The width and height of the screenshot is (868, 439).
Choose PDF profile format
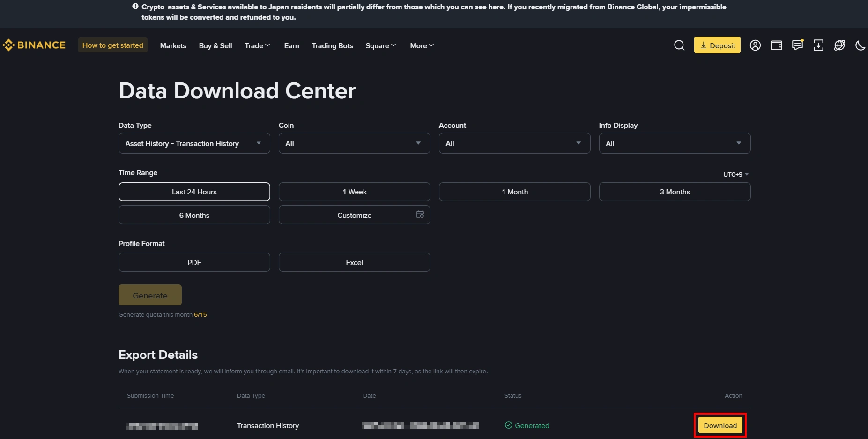point(194,262)
